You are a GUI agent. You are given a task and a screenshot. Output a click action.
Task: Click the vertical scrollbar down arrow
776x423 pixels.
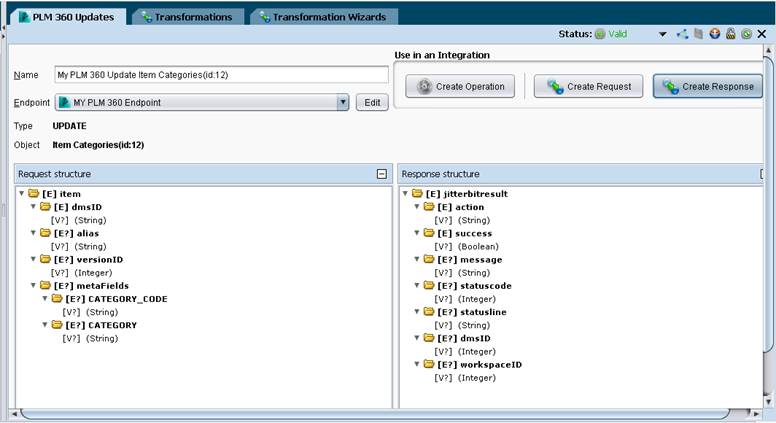[769, 402]
